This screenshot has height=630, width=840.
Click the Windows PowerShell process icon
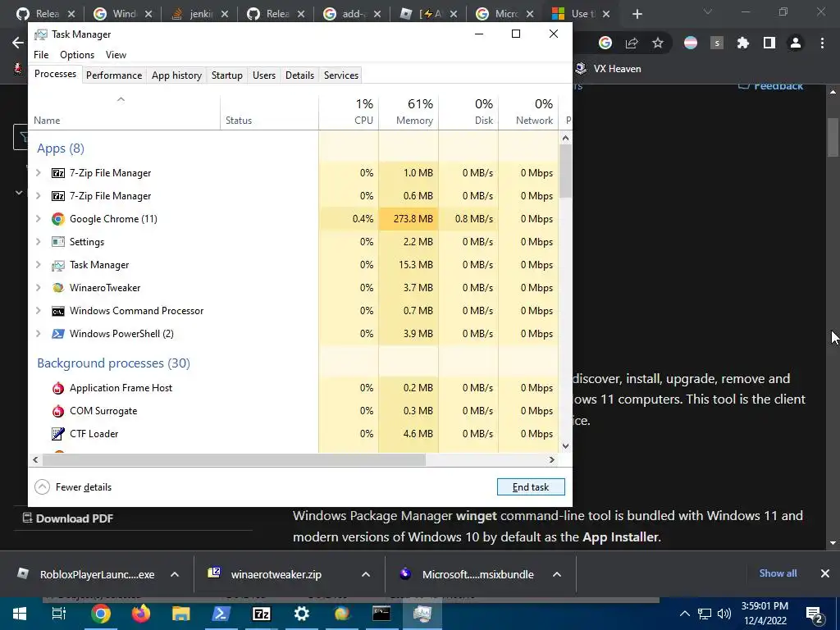[58, 334]
